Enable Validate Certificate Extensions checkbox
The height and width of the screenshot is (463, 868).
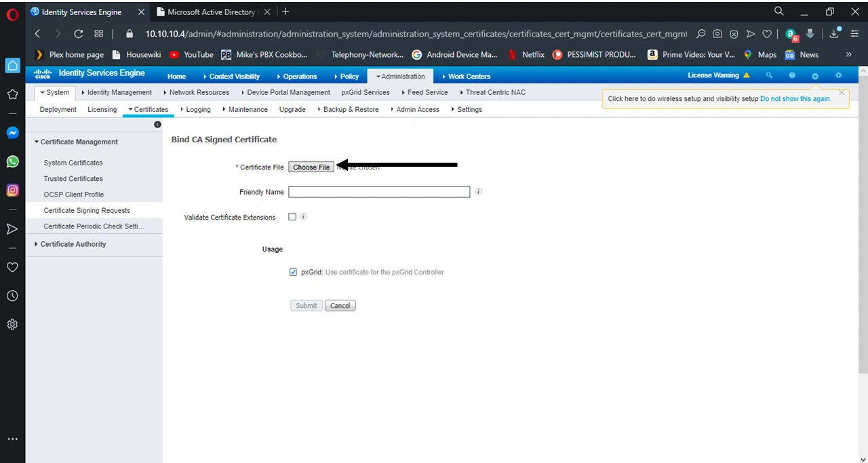292,217
